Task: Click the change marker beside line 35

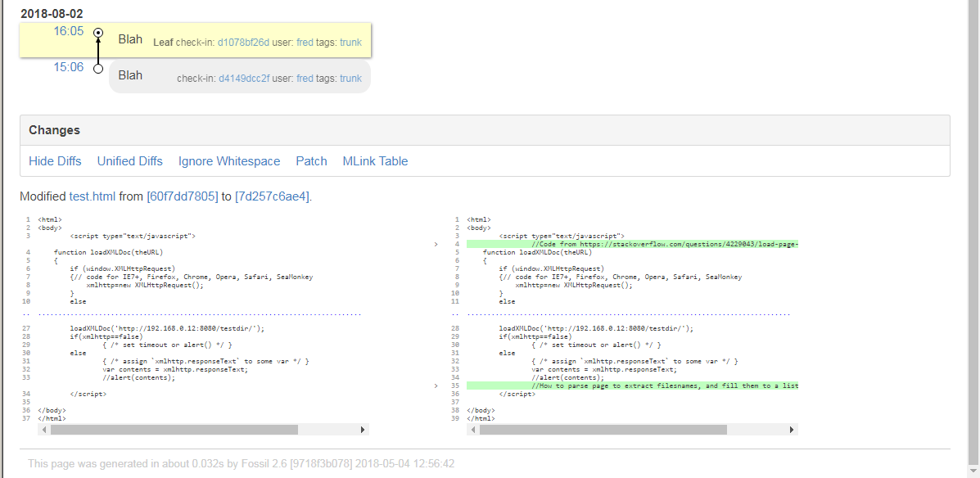Action: (x=436, y=386)
